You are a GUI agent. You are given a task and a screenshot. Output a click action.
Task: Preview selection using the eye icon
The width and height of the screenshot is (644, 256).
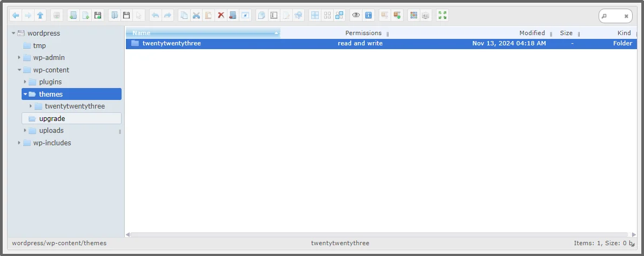tap(356, 16)
